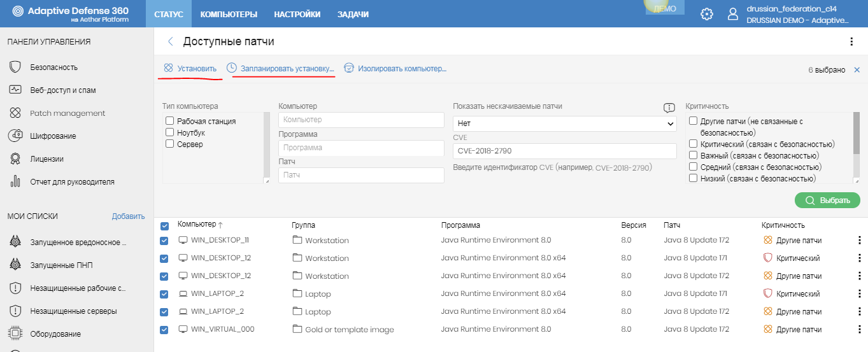This screenshot has width=868, height=352.
Task: Click the Patch management icon
Action: click(x=16, y=113)
